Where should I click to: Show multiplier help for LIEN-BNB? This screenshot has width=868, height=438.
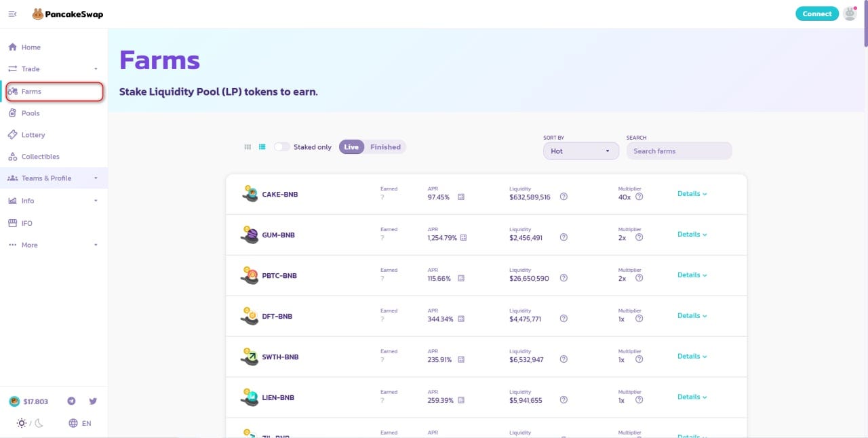pos(639,400)
